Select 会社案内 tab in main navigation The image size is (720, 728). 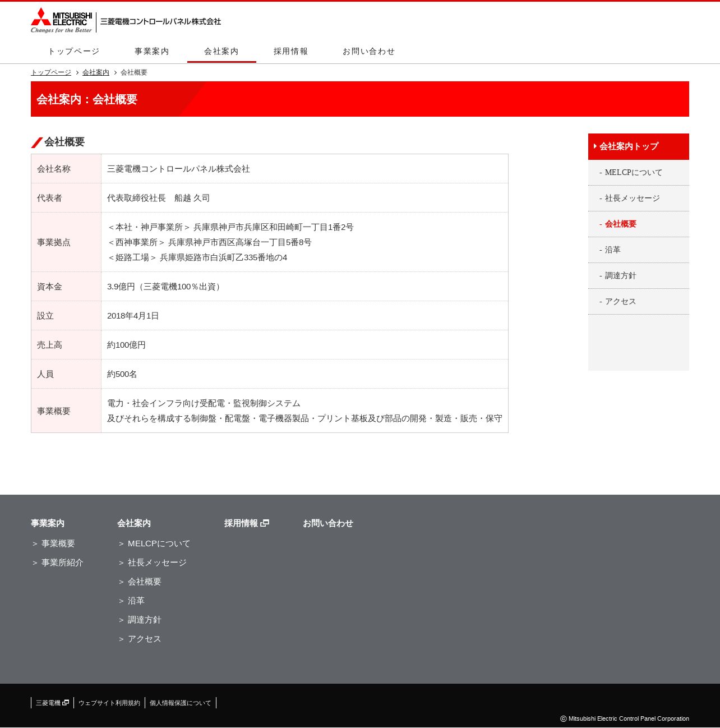[x=221, y=51]
